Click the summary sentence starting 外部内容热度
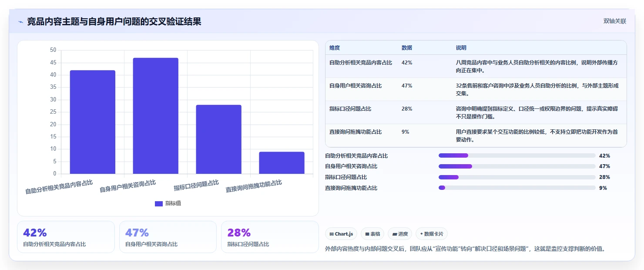The width and height of the screenshot is (644, 270). tap(465, 249)
